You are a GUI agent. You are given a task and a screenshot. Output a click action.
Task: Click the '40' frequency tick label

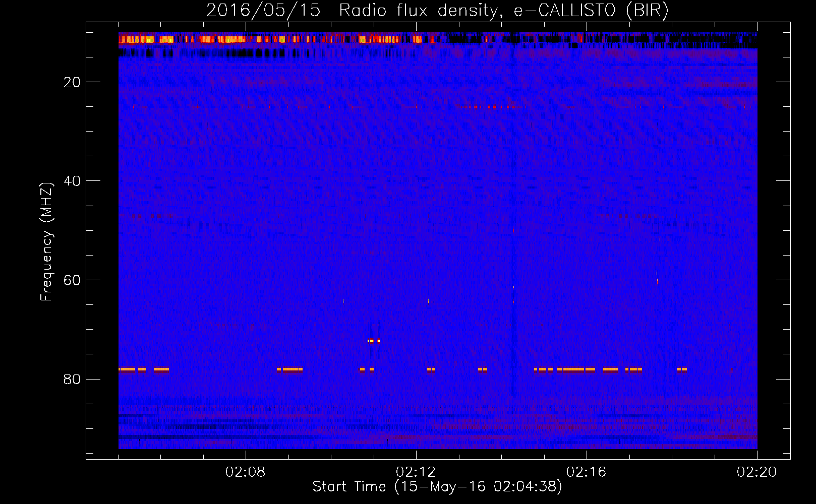pos(72,181)
